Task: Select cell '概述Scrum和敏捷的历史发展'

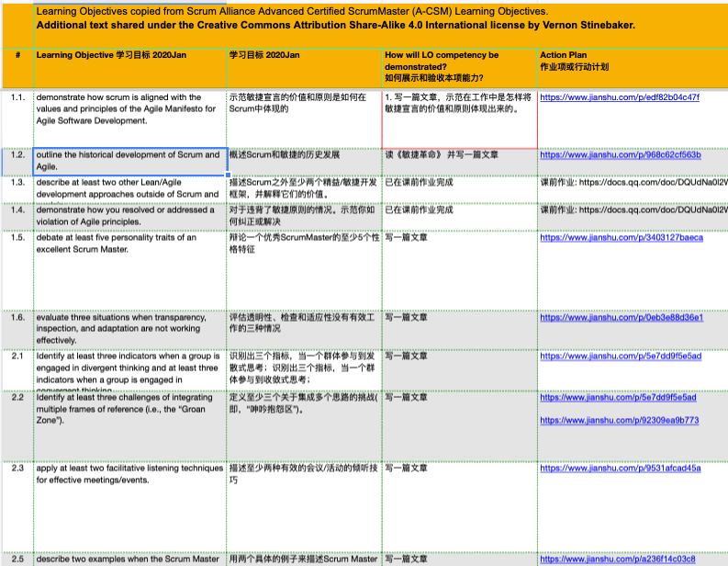Action: click(x=304, y=163)
